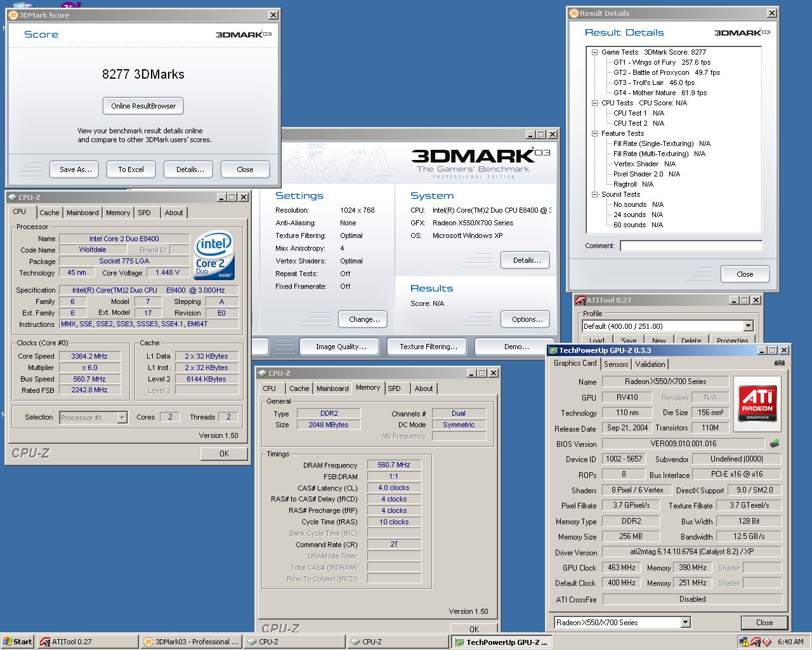The height and width of the screenshot is (650, 812).
Task: Click the Close button in GPU-Z
Action: point(764,623)
